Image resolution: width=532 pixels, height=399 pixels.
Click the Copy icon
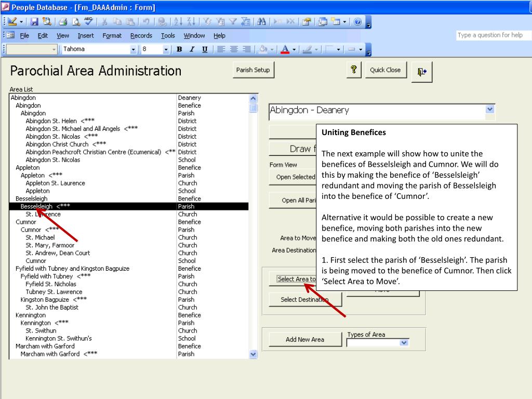[x=117, y=22]
